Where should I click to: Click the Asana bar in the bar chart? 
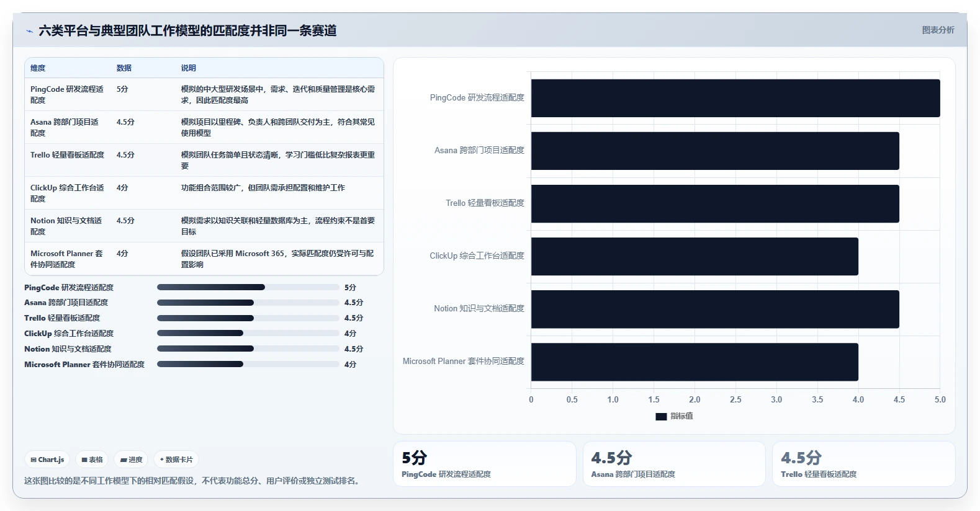[x=715, y=151]
